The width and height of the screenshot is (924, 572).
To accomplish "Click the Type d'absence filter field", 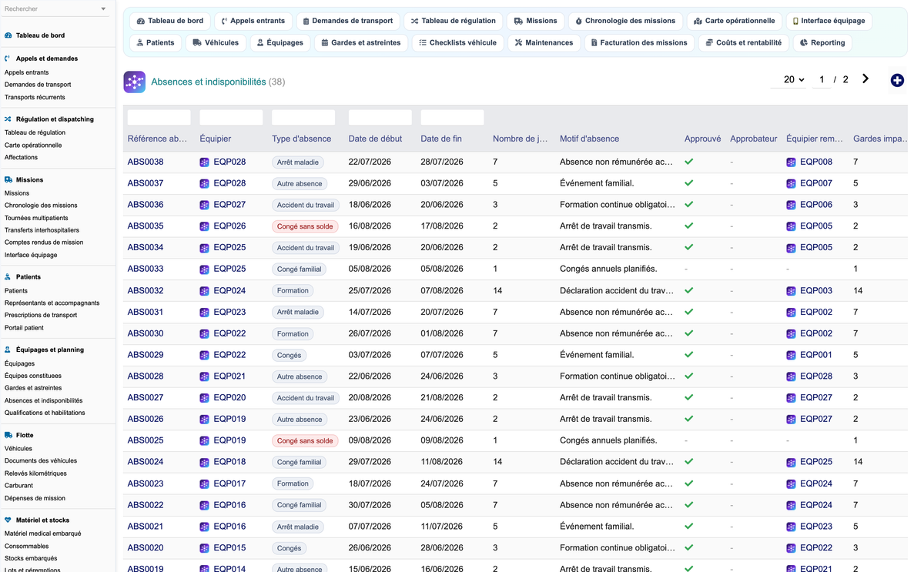I will [x=303, y=118].
